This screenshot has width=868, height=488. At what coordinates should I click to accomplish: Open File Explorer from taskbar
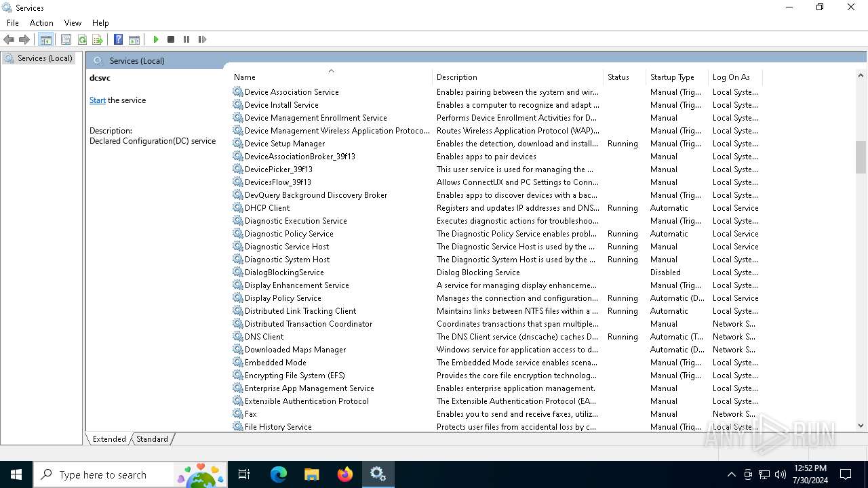(311, 474)
